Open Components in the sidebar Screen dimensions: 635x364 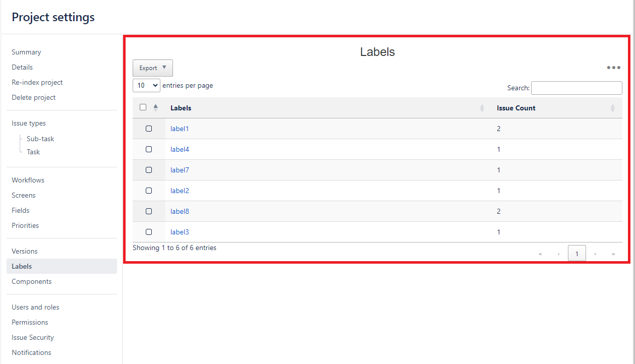(x=31, y=281)
